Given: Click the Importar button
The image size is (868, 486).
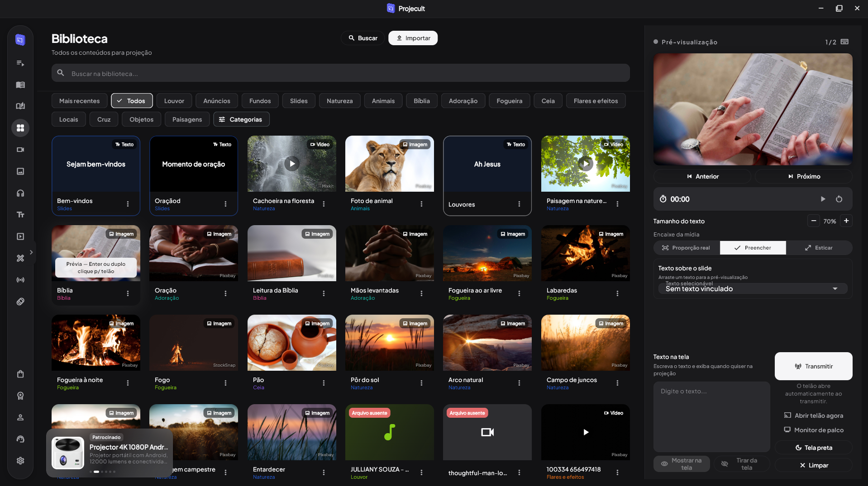Looking at the screenshot, I should point(413,38).
